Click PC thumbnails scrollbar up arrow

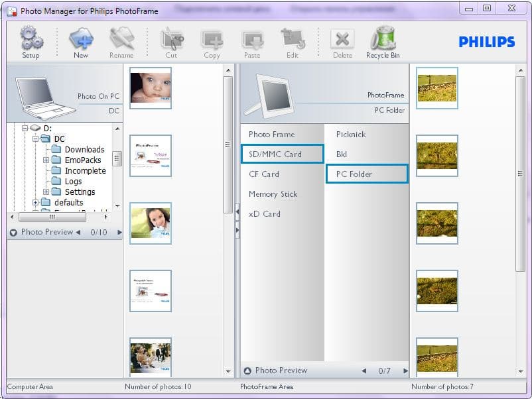tap(228, 70)
